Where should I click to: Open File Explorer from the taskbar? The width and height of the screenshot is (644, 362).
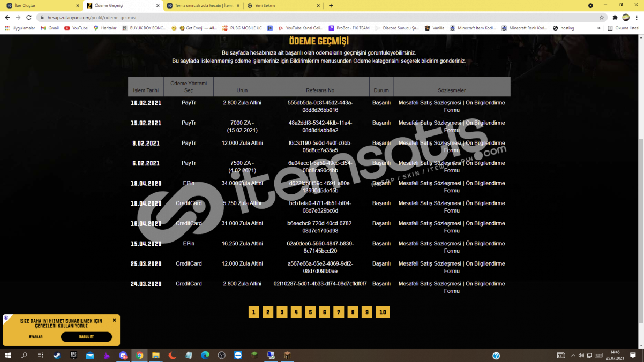pos(156,356)
